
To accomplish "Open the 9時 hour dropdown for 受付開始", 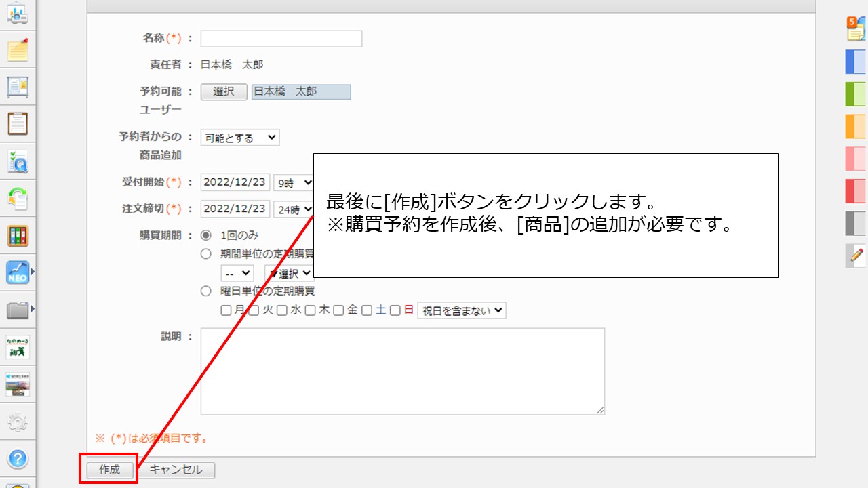I will pos(293,183).
